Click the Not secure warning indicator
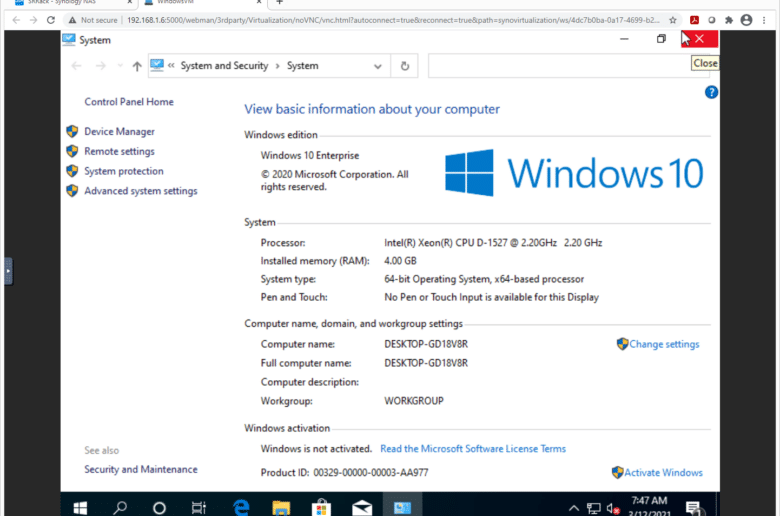 93,20
